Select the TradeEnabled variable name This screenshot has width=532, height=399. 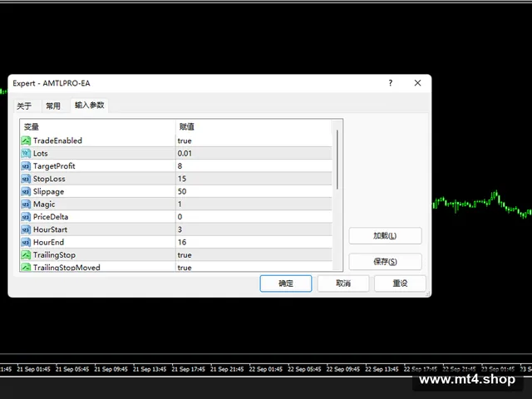[x=57, y=140]
